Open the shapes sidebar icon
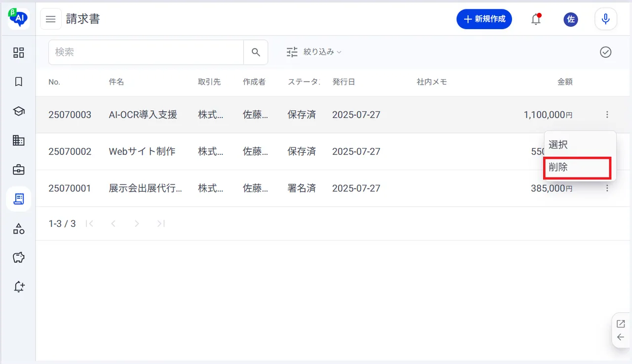 [x=19, y=228]
